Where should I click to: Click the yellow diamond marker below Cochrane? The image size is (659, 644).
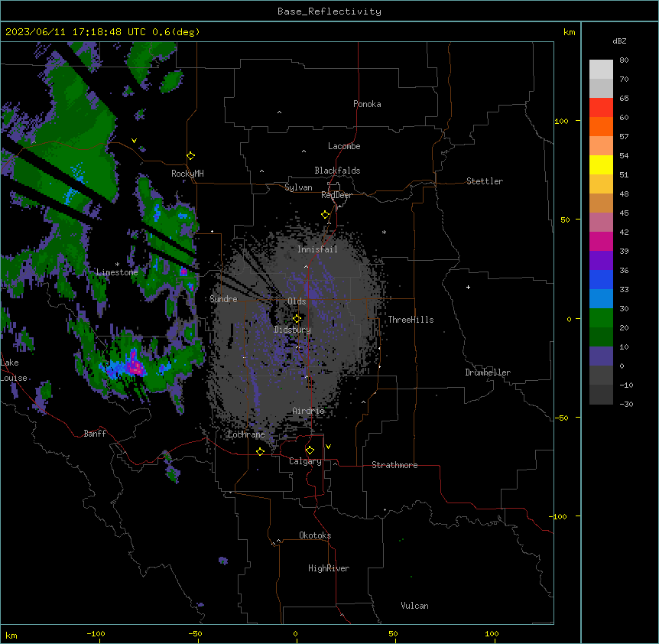click(x=260, y=451)
